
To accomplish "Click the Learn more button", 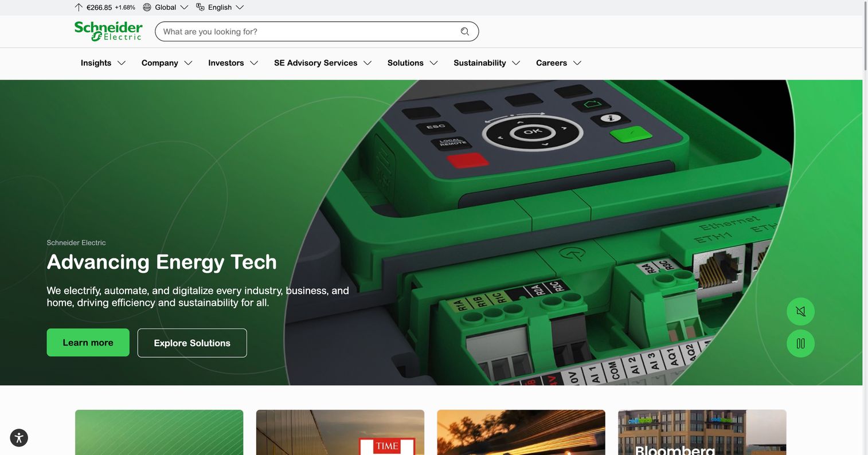I will pos(88,343).
